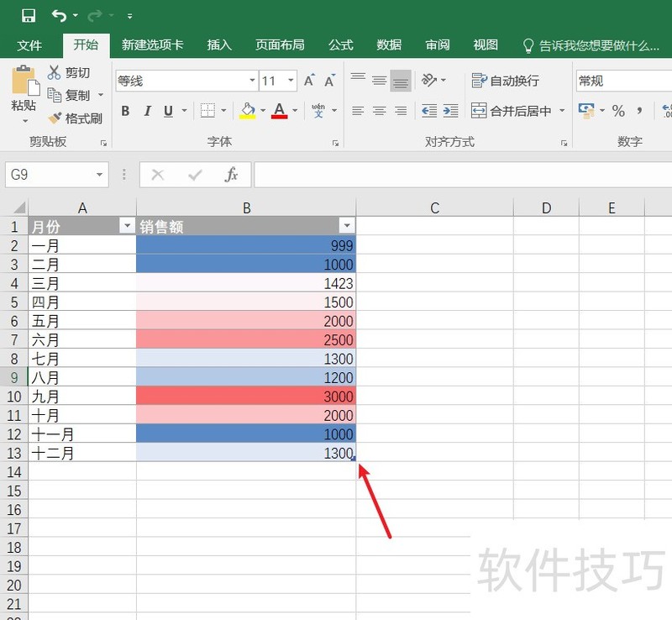Select the 增加缩进量 (Increase Indent) icon

click(x=452, y=110)
